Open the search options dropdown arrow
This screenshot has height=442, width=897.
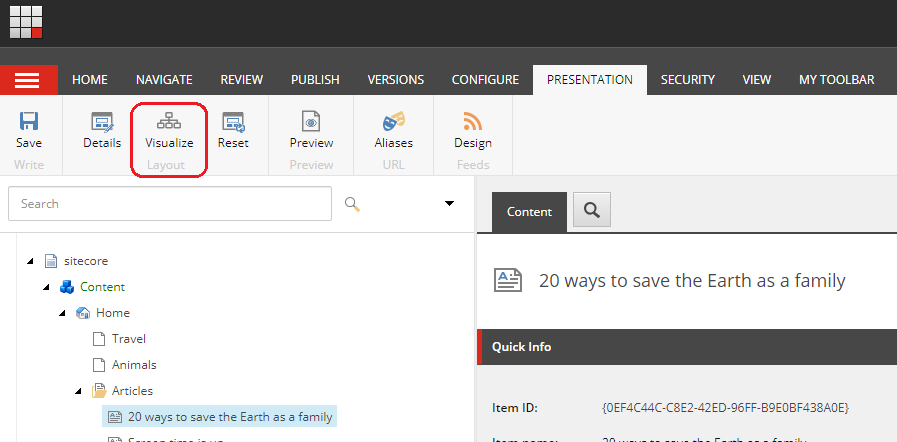click(x=449, y=204)
